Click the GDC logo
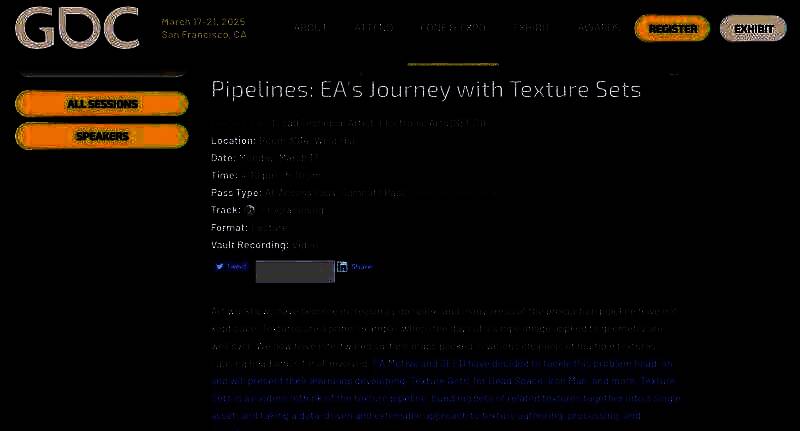 point(77,28)
